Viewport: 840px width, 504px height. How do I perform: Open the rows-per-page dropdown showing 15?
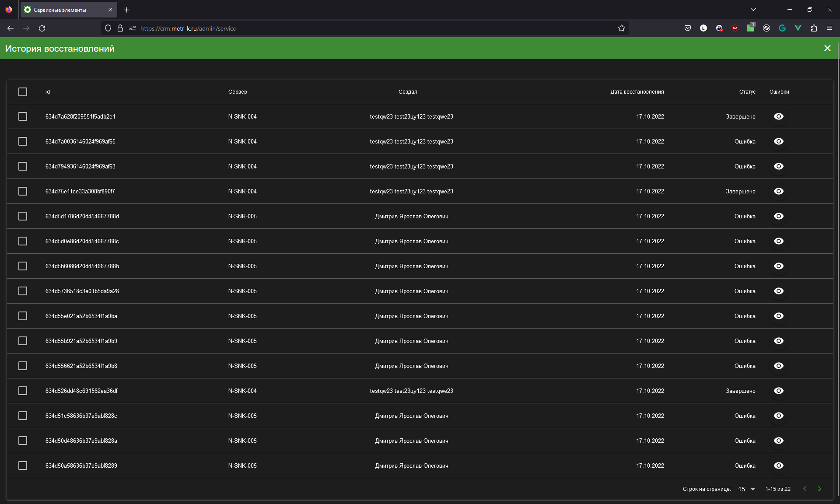click(747, 489)
